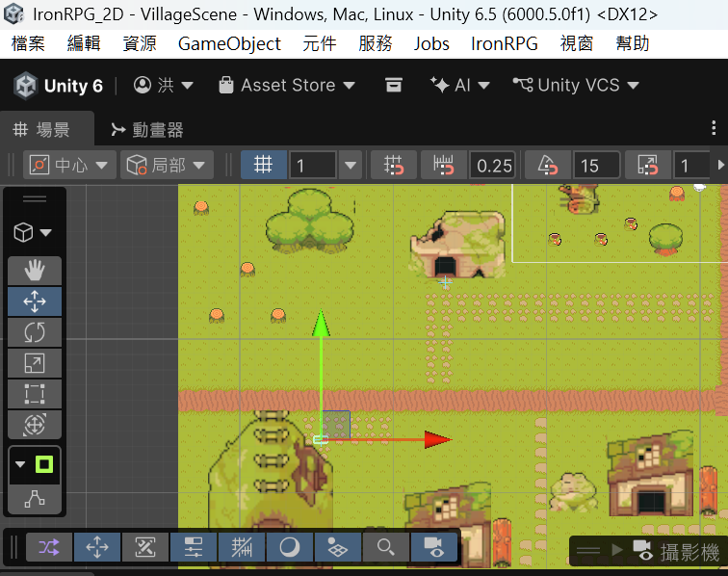Image resolution: width=728 pixels, height=576 pixels.
Task: Open the 資源 menu
Action: tap(140, 43)
